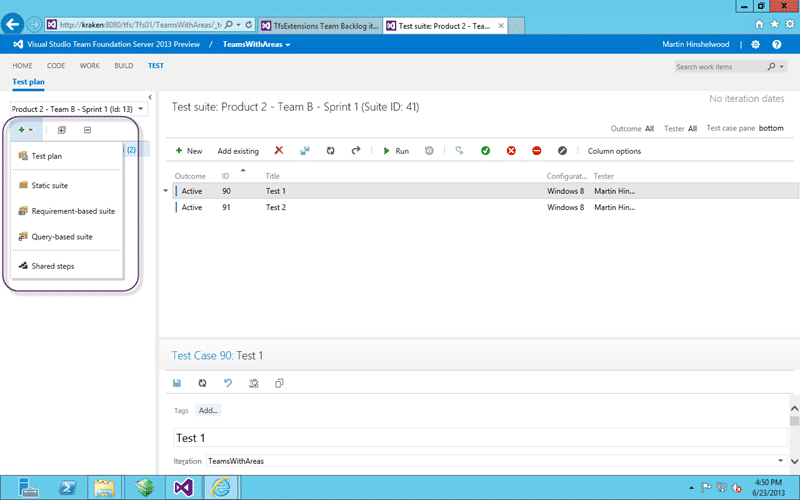Expand all suites icon in left pane
Screen dimensions: 800x500
62,130
